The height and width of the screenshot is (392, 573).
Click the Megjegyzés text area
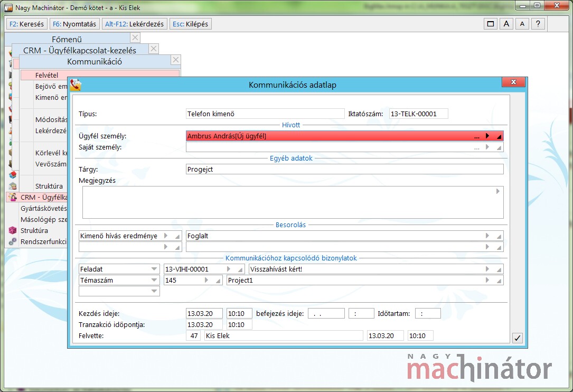tap(293, 202)
